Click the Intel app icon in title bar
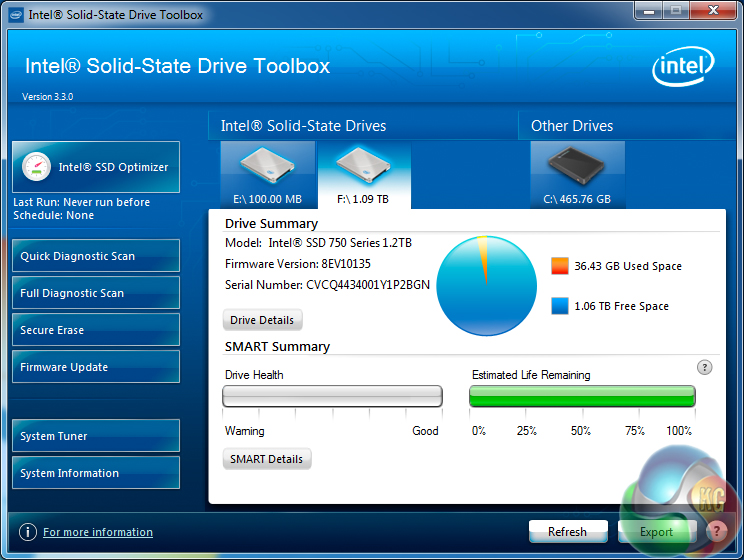744x560 pixels. point(16,15)
